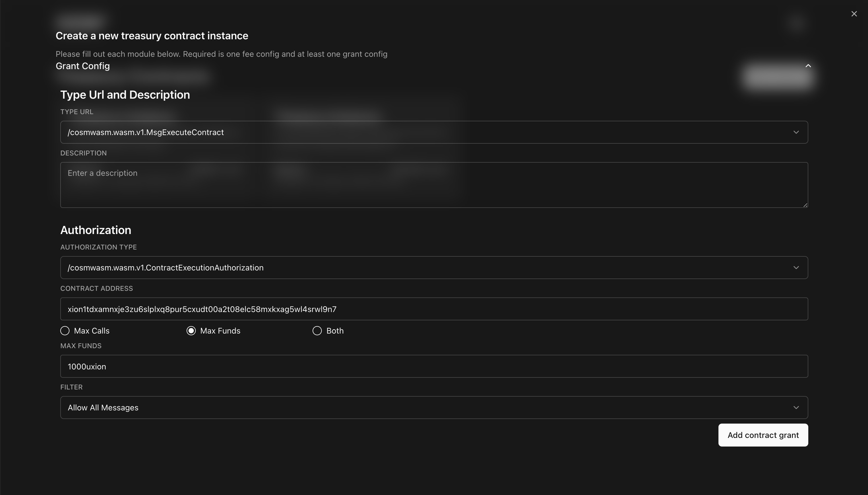Click the description box resize corner handle
Image resolution: width=868 pixels, height=495 pixels.
(805, 205)
